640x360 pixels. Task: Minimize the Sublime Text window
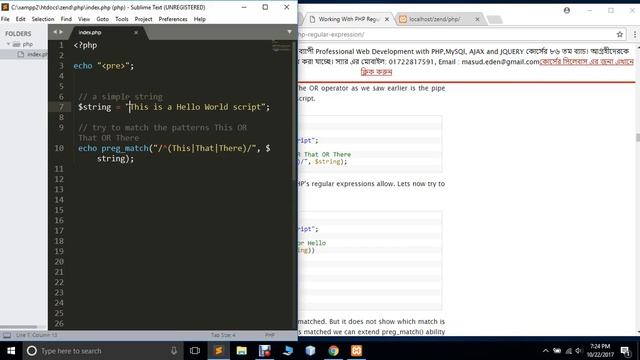click(244, 7)
